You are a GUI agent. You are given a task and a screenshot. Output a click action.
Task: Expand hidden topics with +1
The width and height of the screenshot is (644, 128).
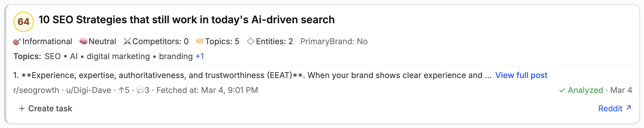click(200, 56)
